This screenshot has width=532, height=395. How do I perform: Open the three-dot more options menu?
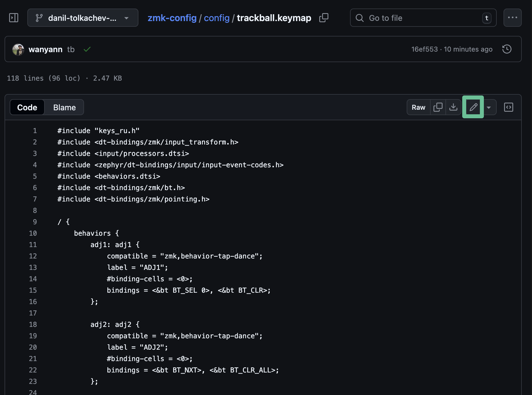tap(512, 18)
